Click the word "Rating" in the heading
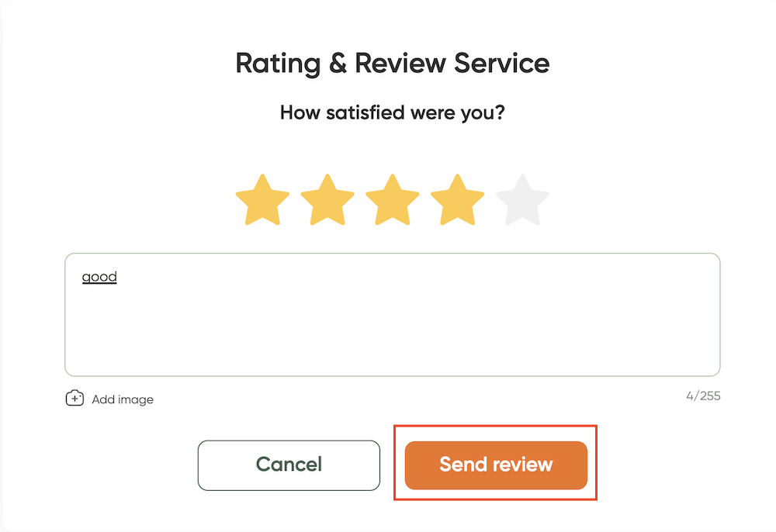776x532 pixels. 278,64
